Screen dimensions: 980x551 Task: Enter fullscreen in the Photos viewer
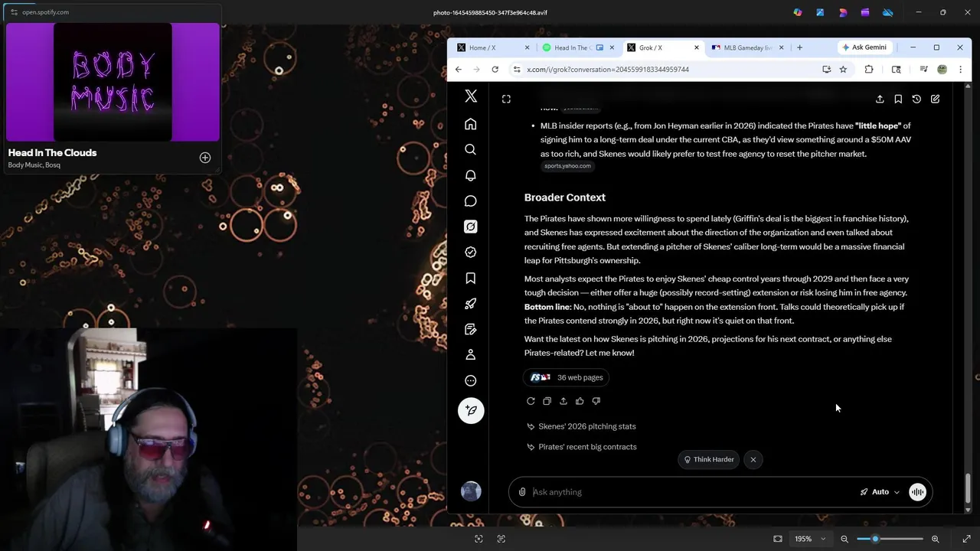(966, 539)
